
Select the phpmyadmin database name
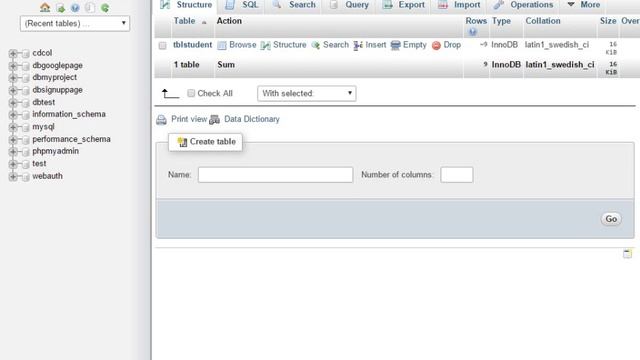[x=56, y=151]
